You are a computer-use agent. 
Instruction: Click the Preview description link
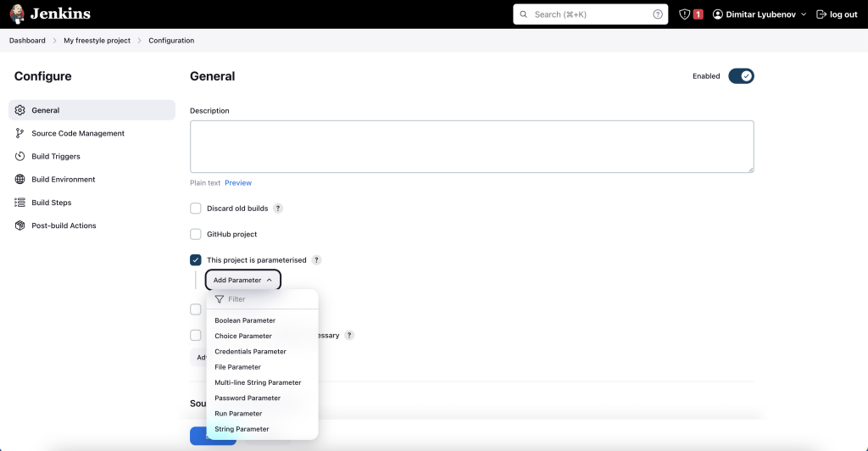pyautogui.click(x=238, y=182)
